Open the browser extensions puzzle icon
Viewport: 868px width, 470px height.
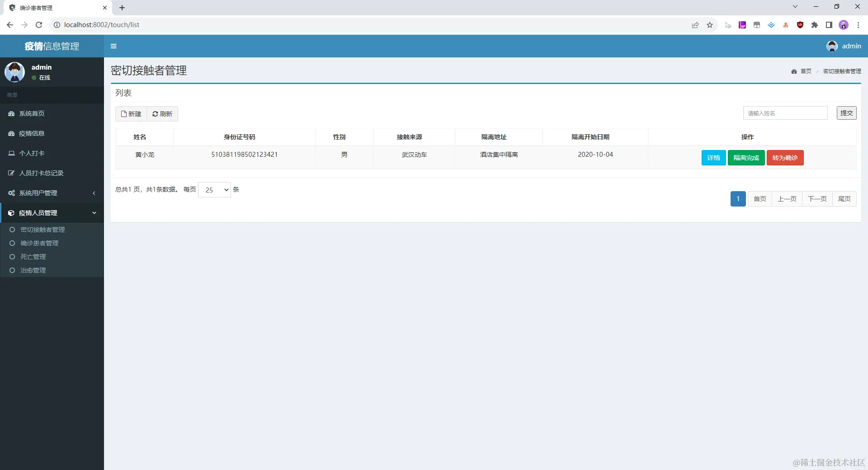point(815,25)
